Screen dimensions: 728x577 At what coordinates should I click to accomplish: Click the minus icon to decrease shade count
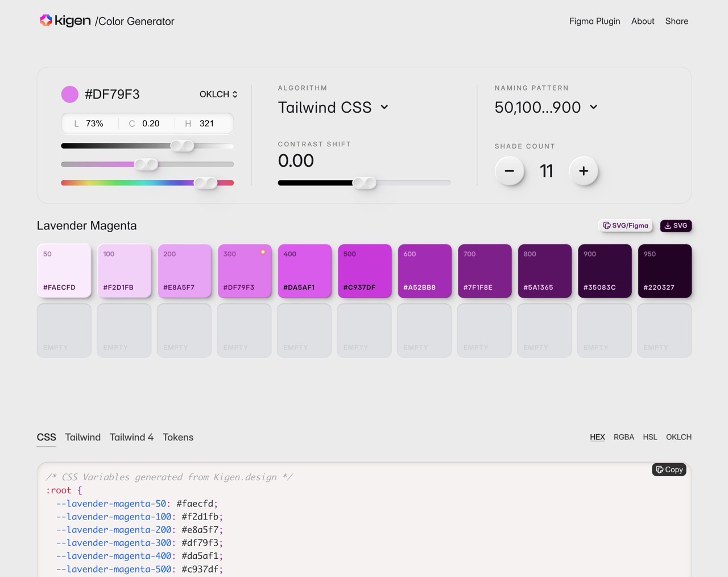tap(509, 171)
